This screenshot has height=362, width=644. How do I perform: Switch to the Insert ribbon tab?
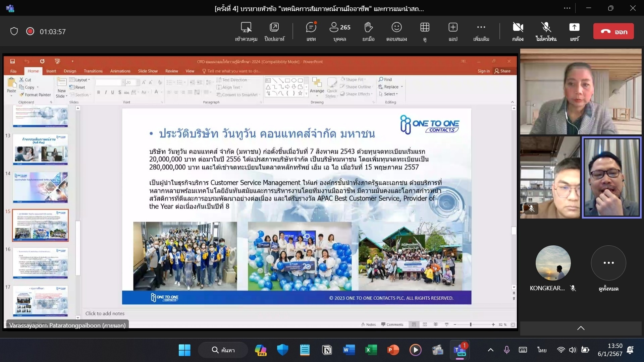(x=51, y=71)
